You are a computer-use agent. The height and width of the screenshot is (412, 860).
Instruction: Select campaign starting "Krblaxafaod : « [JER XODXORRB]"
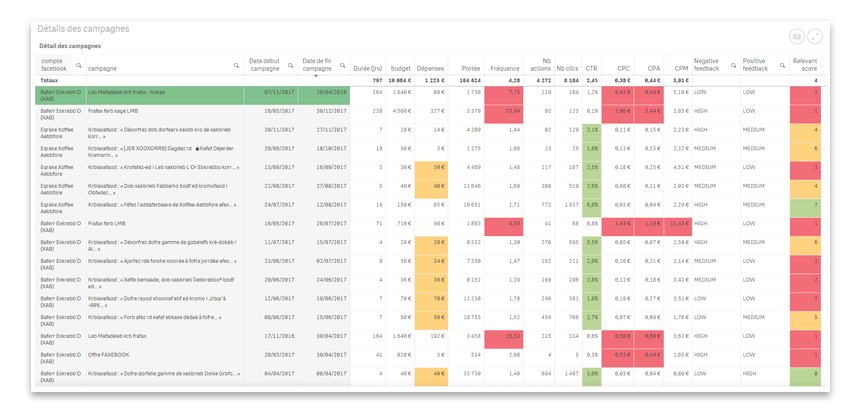coord(165,151)
